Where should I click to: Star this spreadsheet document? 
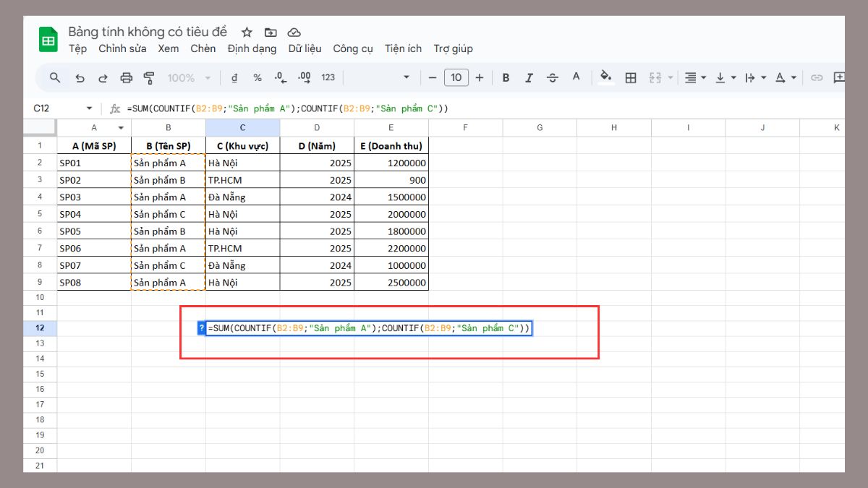point(247,33)
